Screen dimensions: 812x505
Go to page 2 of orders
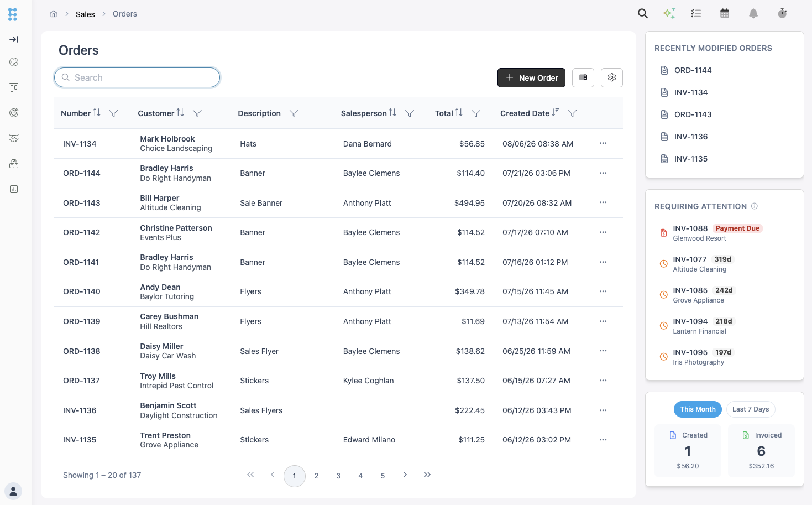point(316,476)
